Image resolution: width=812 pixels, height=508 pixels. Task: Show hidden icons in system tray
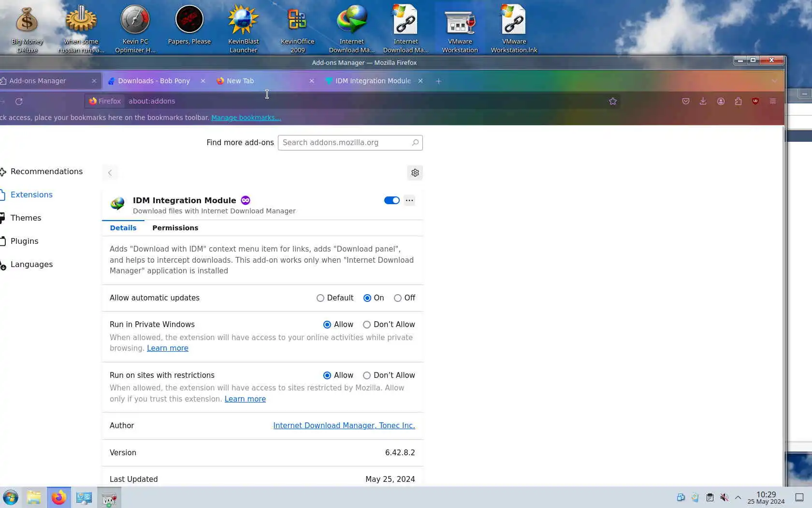[x=738, y=497]
